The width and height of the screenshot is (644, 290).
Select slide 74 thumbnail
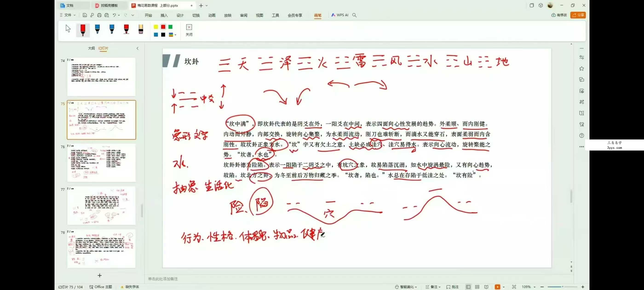click(101, 77)
